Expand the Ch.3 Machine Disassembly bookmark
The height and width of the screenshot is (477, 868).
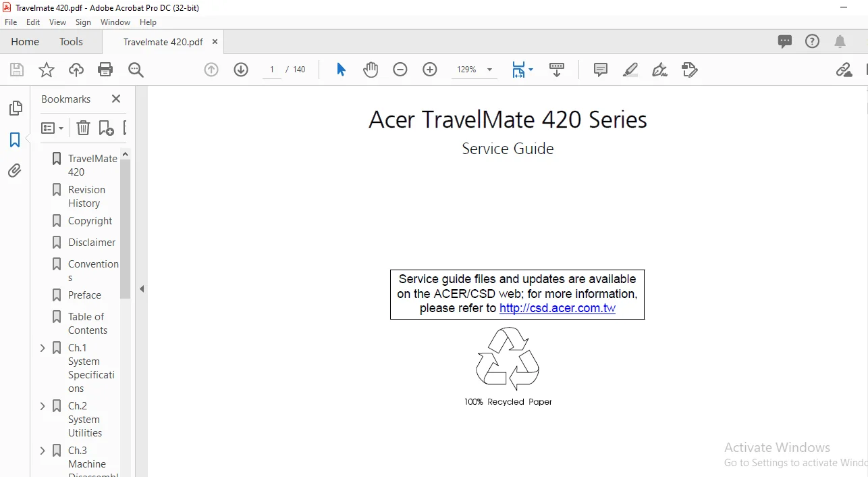click(43, 451)
